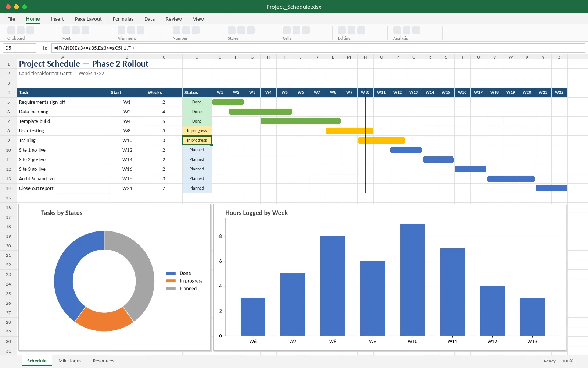Viewport: 588px width, 368px height.
Task: Select the In progress status for Training
Action: [x=197, y=140]
